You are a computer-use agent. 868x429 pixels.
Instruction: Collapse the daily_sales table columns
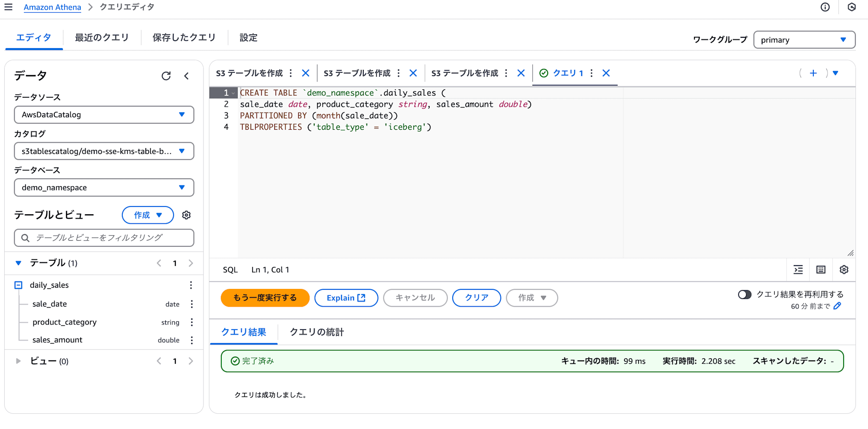[x=18, y=285]
